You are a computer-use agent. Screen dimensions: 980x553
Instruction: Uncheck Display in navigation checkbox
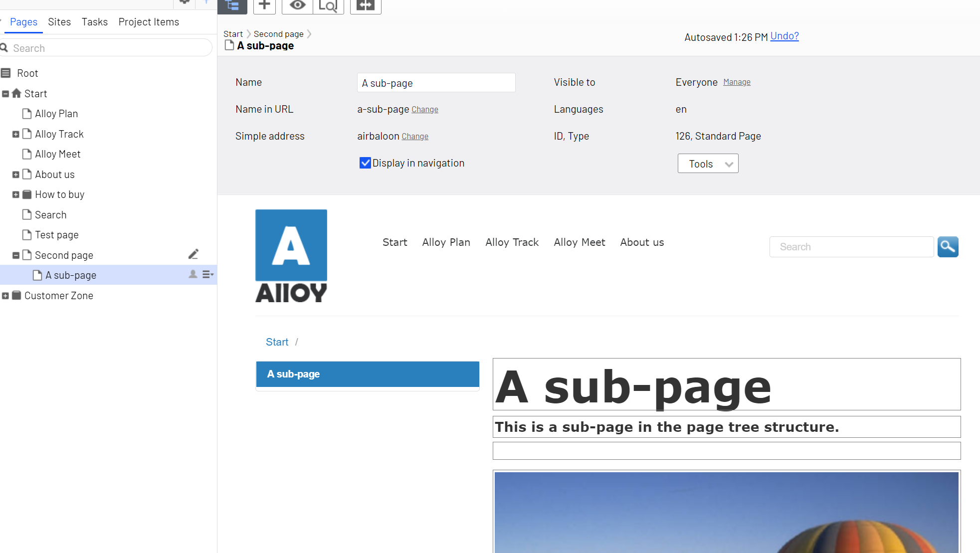pyautogui.click(x=365, y=163)
